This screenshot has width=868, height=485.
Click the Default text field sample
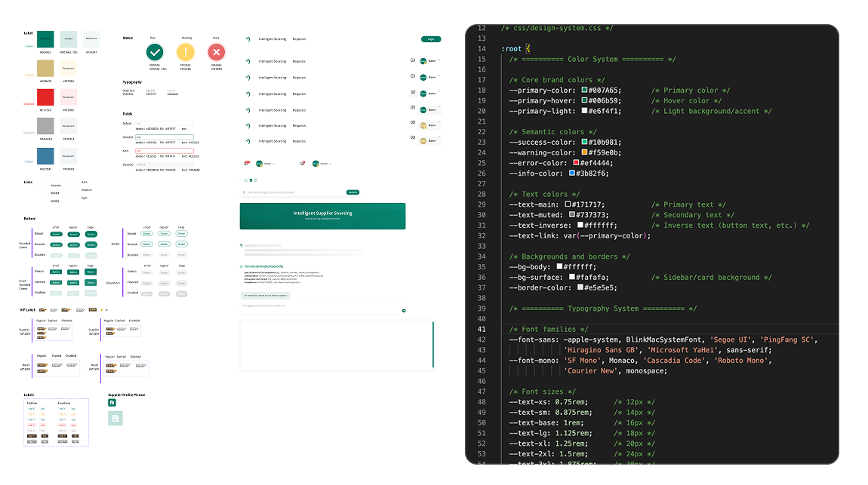pyautogui.click(x=165, y=123)
